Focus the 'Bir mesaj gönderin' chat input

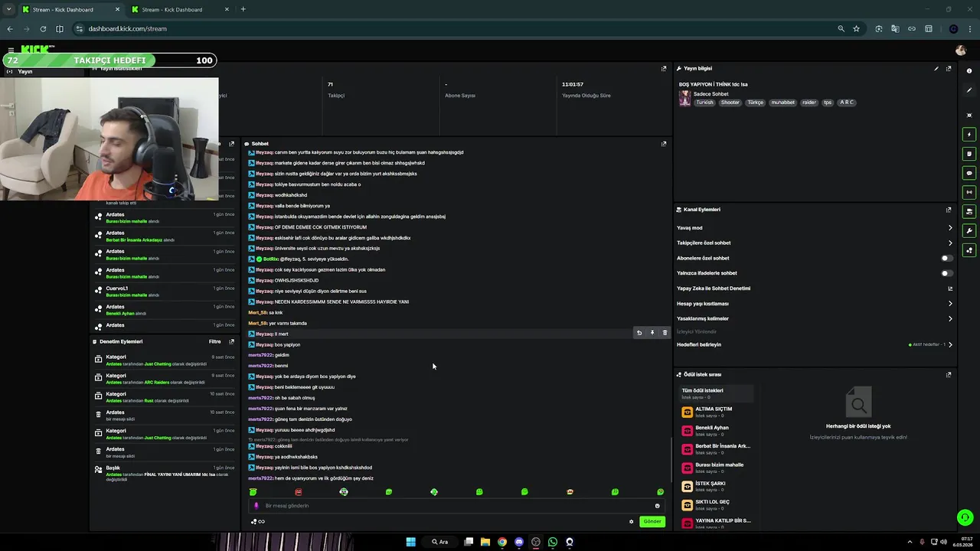pos(456,506)
